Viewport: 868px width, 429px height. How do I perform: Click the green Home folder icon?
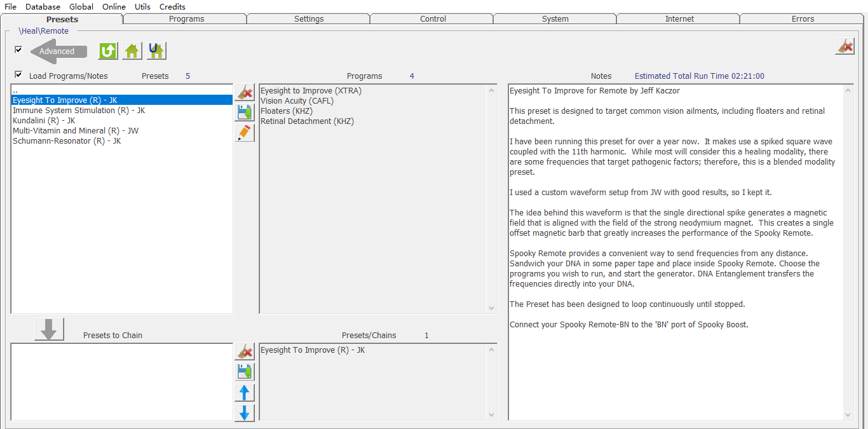point(132,51)
